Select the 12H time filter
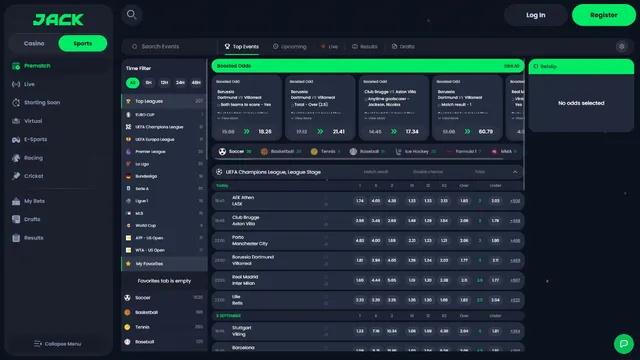The width and height of the screenshot is (640, 360). [164, 82]
